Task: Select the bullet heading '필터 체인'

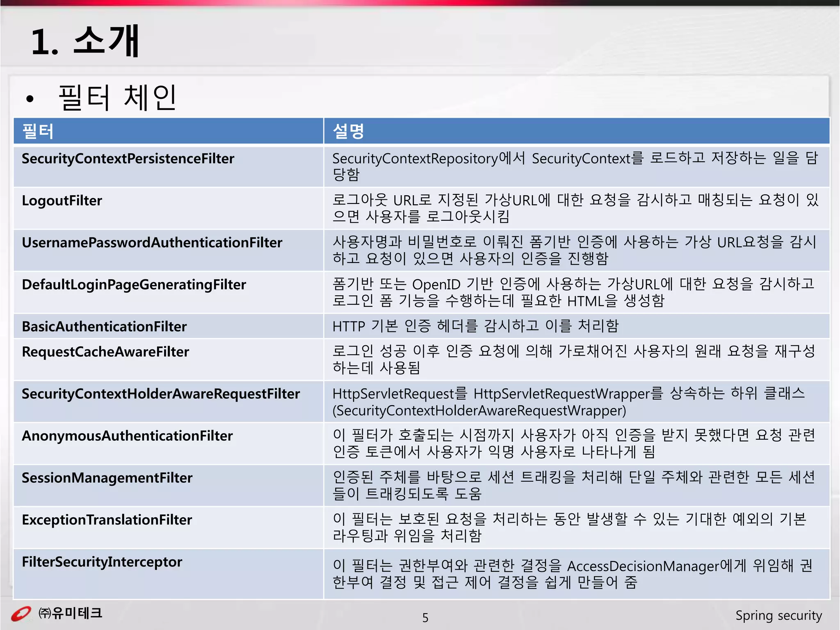Action: (x=117, y=98)
